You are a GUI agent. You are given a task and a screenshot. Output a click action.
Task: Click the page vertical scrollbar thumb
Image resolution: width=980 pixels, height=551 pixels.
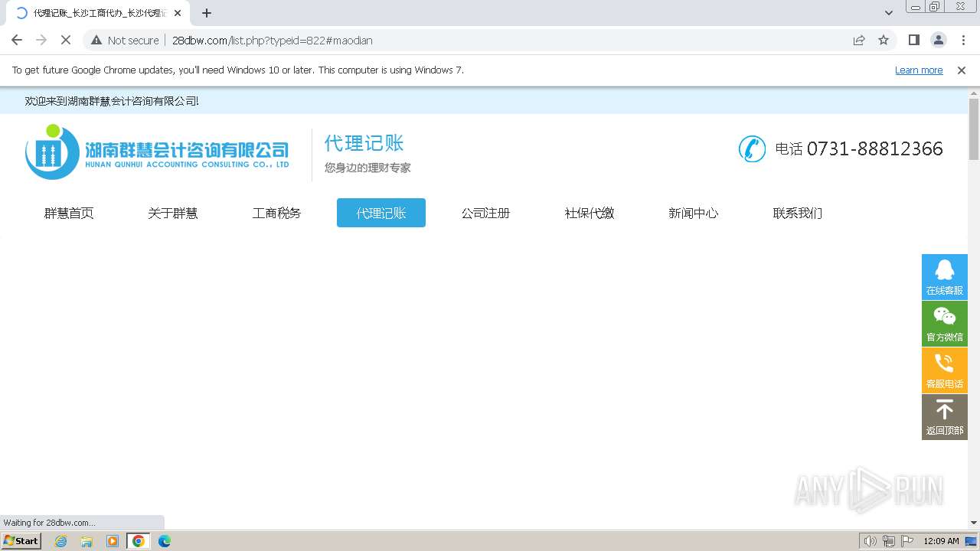click(x=974, y=129)
